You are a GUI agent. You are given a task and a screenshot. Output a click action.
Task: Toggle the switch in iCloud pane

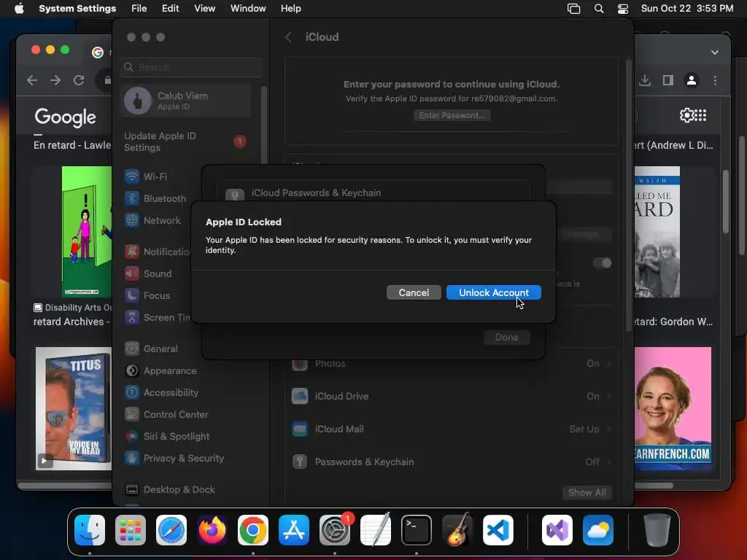point(602,262)
